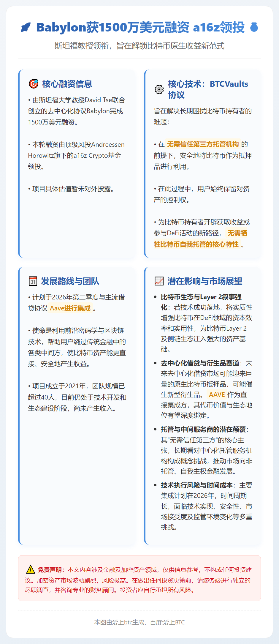The width and height of the screenshot is (279, 644).
Task: Click the highlighted text Aave进行集成
Action: coord(70,308)
